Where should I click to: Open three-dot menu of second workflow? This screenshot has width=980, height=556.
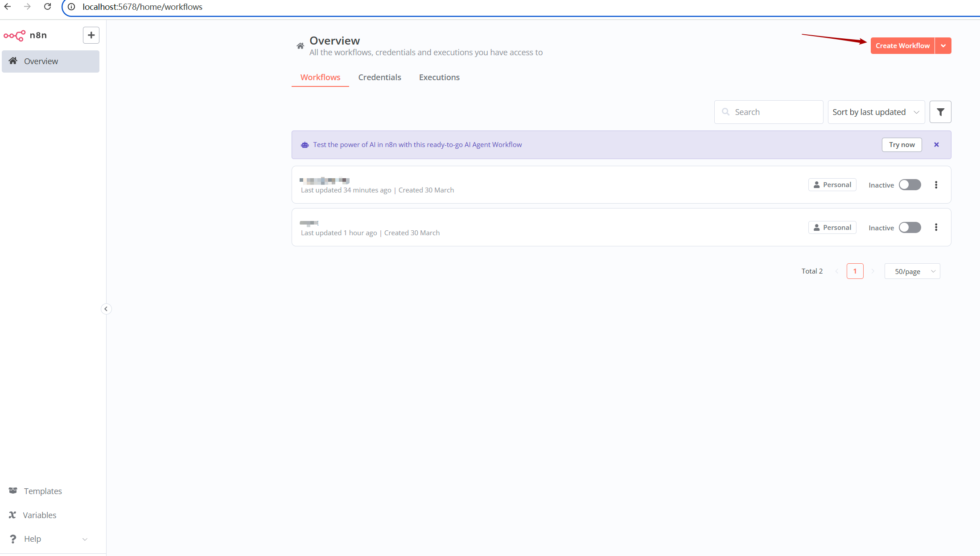936,228
